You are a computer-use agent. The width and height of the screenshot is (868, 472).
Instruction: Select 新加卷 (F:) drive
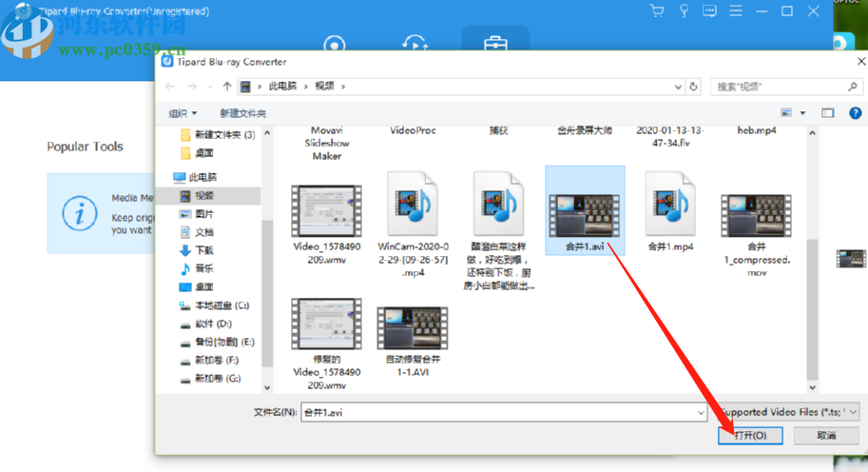pos(209,360)
